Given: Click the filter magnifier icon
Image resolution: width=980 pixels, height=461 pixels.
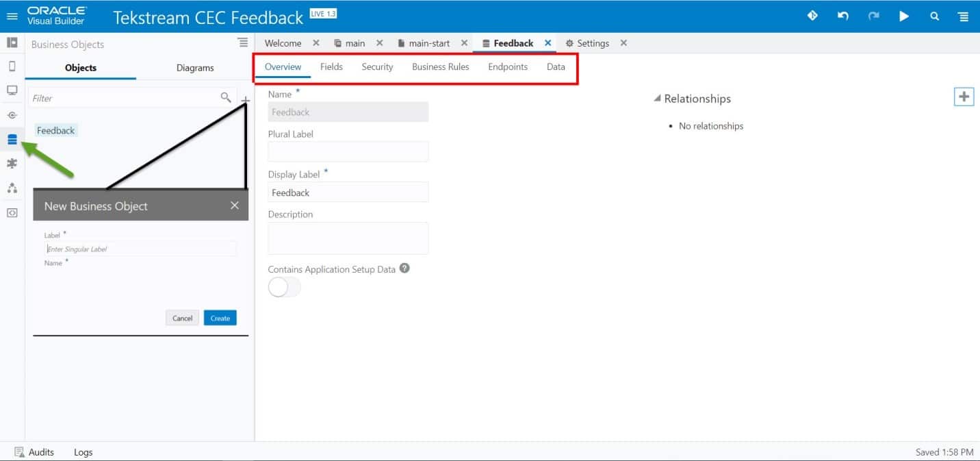Looking at the screenshot, I should [226, 97].
